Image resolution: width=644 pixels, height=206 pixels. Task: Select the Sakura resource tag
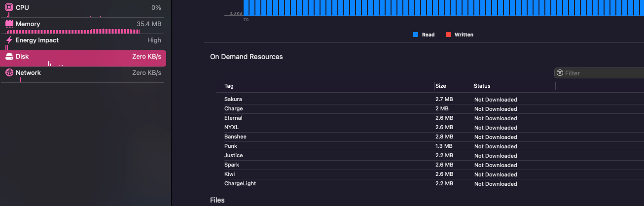(233, 99)
